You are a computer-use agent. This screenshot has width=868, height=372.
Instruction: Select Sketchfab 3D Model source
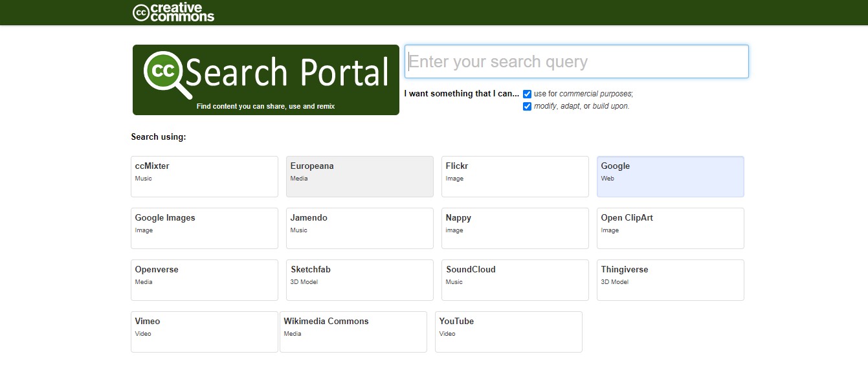coord(360,279)
